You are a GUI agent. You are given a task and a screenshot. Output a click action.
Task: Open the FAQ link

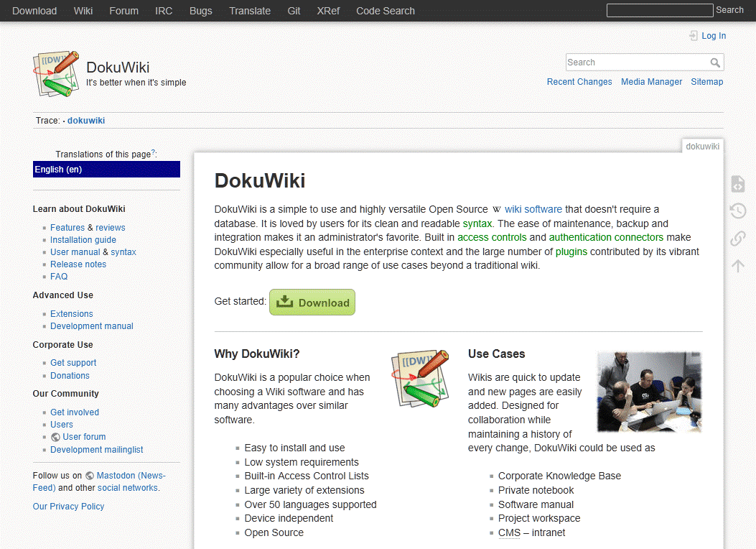[59, 277]
